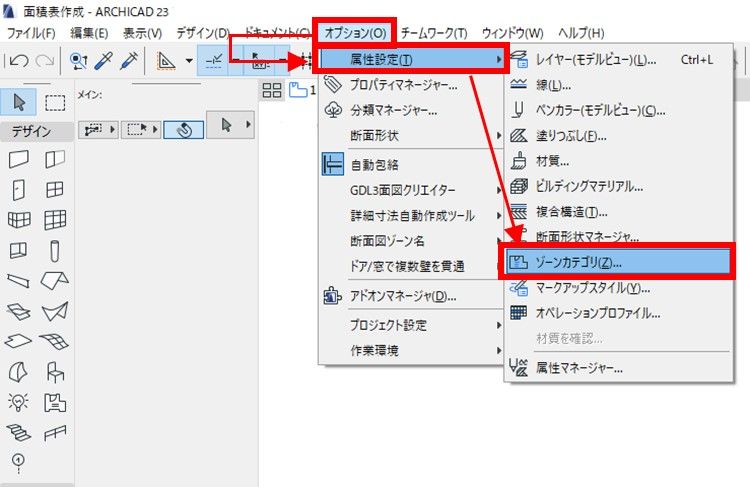
Task: Select the Marquee tool in toolbox
Action: (x=55, y=102)
